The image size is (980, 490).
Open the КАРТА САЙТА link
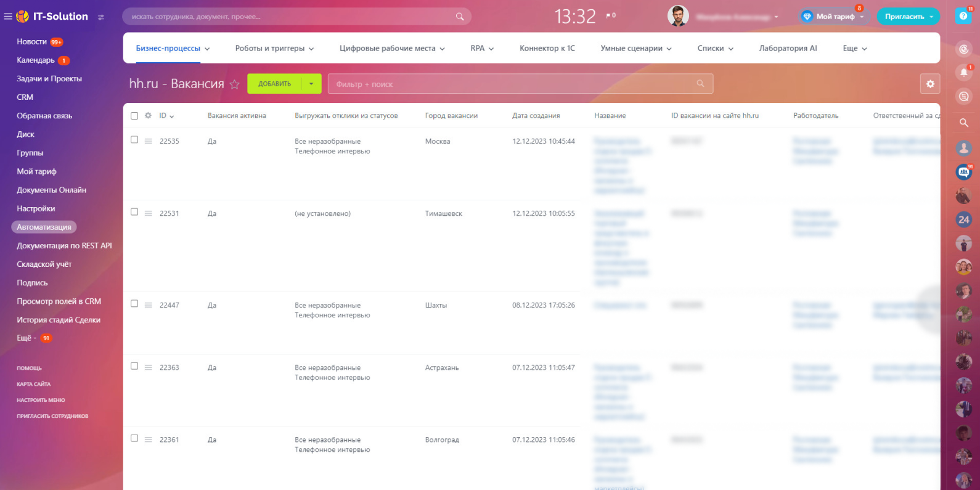click(34, 384)
